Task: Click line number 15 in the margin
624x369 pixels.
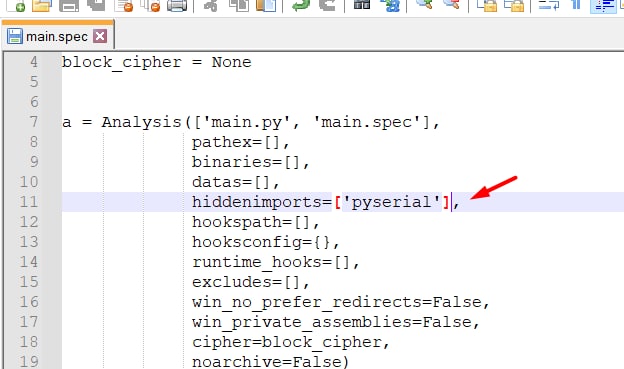Action: click(x=29, y=282)
